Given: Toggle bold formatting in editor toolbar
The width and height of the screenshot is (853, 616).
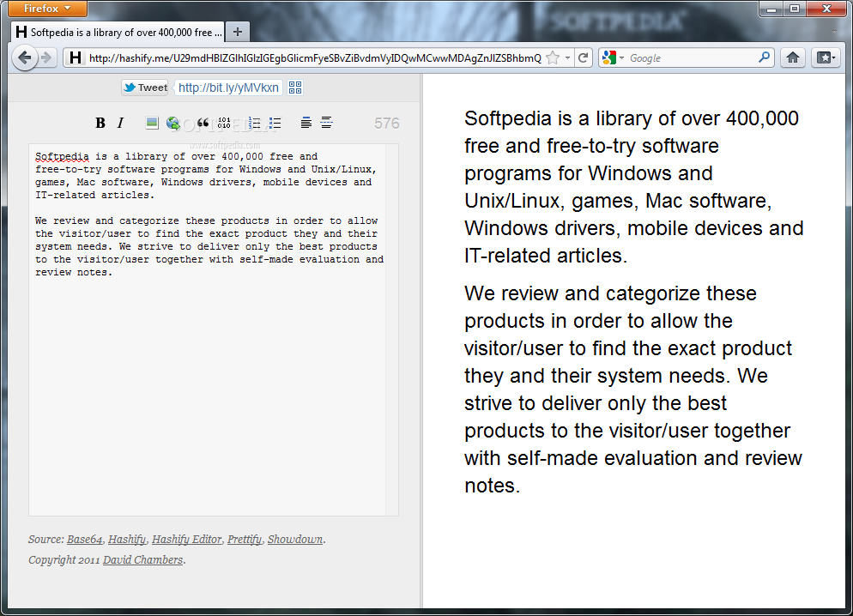Looking at the screenshot, I should click(100, 123).
